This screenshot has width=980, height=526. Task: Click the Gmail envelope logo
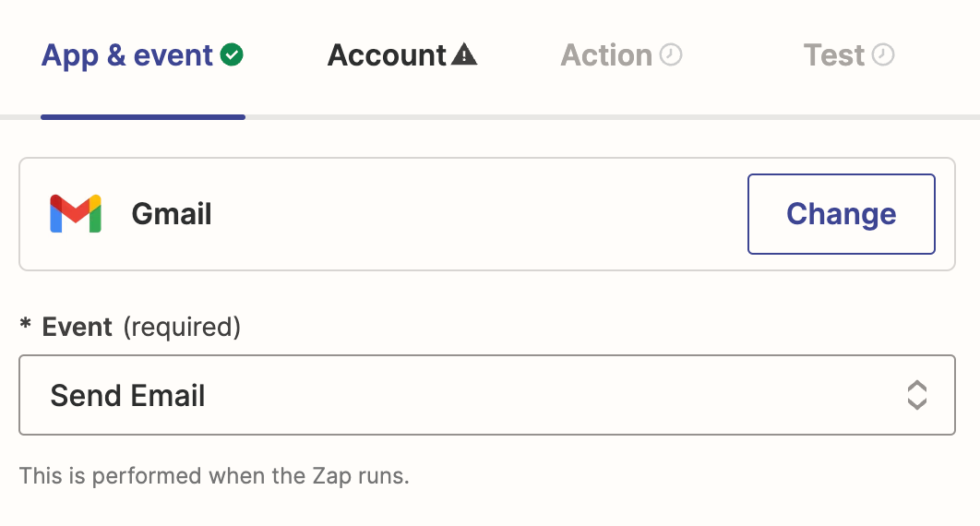pyautogui.click(x=76, y=214)
